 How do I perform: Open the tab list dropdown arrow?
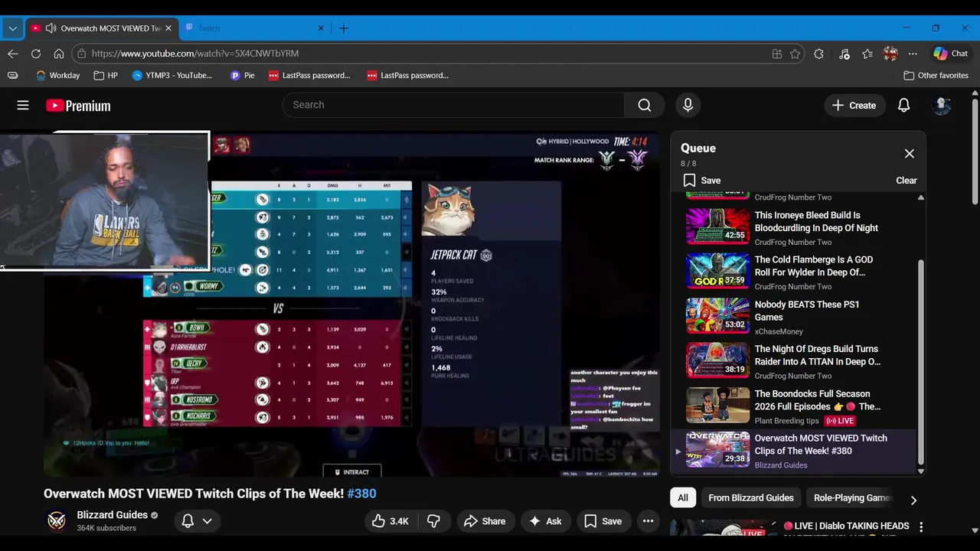(12, 28)
